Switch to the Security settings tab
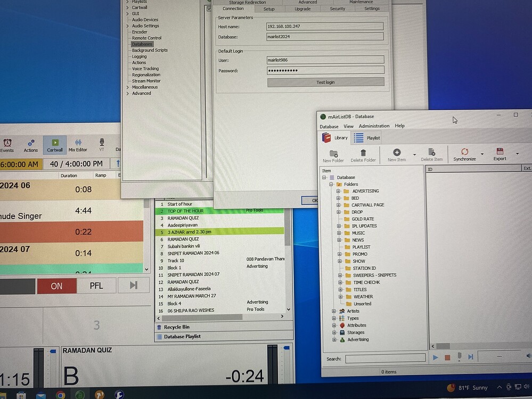Image resolution: width=532 pixels, height=399 pixels. [x=337, y=9]
